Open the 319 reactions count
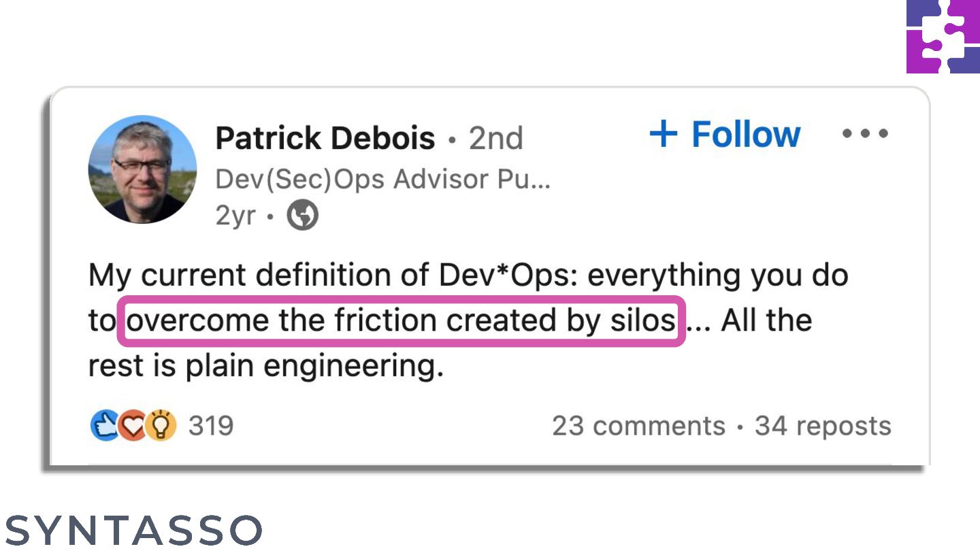 pyautogui.click(x=211, y=426)
